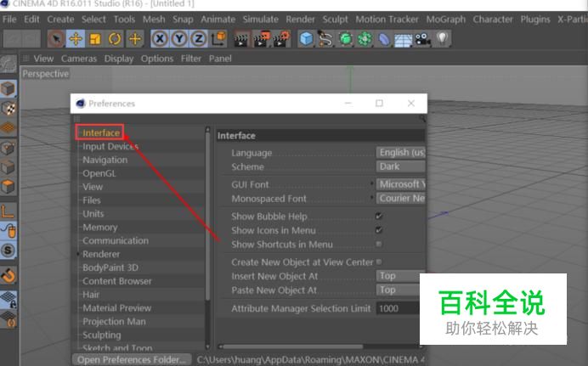The height and width of the screenshot is (366, 588).
Task: Select Files preferences category
Action: tap(92, 200)
